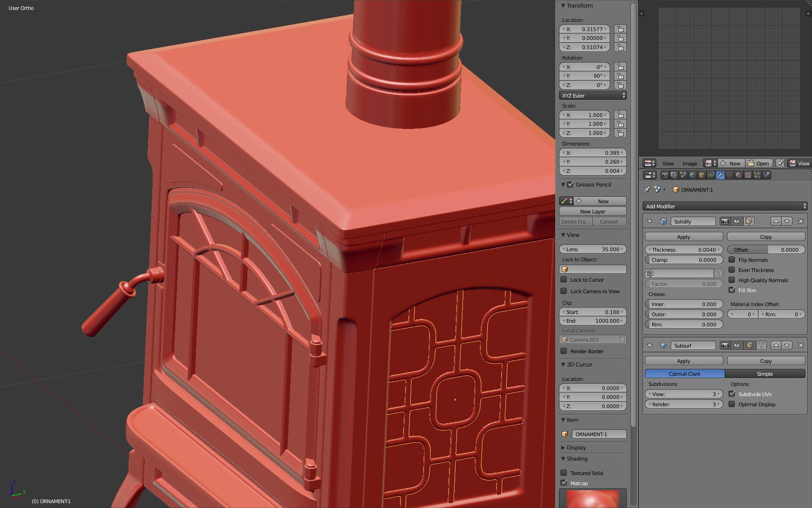Adjust the Solidify Offset slider
Viewport: 812px width, 508px height.
[766, 250]
